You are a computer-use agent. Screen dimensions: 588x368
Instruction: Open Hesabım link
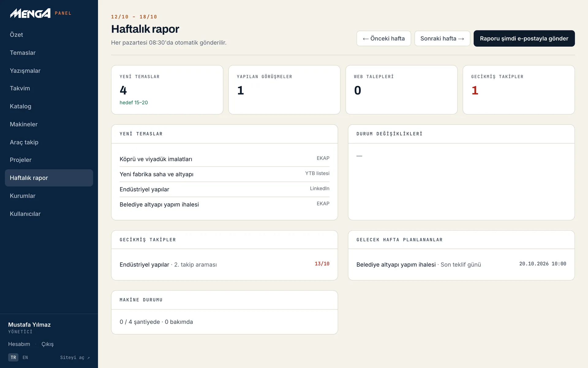(x=19, y=344)
